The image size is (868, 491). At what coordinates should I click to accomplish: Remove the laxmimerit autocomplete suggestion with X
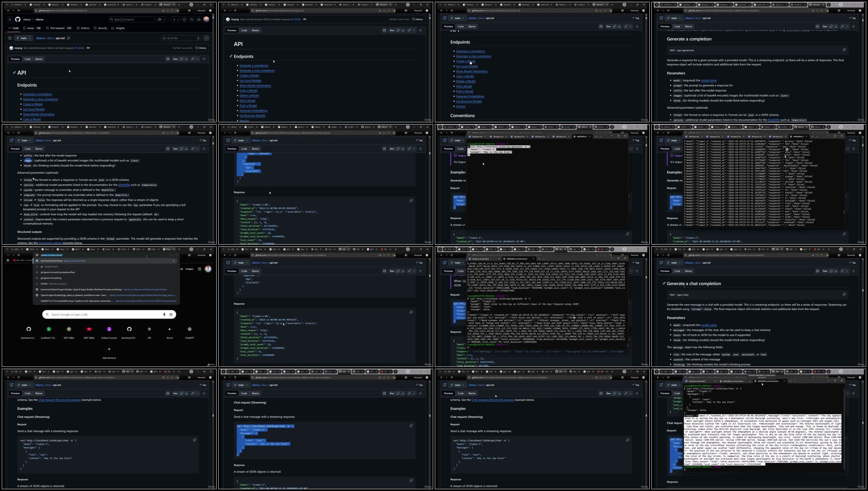(174, 261)
